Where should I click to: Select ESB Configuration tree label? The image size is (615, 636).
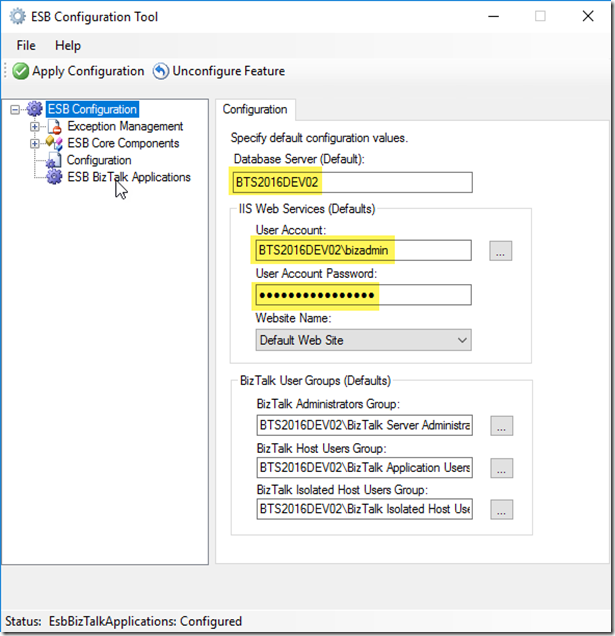[92, 109]
